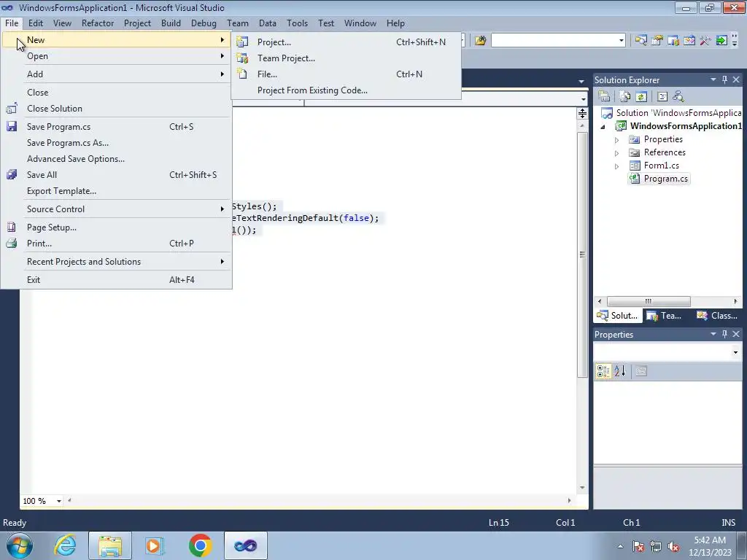
Task: Click the clock showing 5:42 AM
Action: [x=710, y=540]
